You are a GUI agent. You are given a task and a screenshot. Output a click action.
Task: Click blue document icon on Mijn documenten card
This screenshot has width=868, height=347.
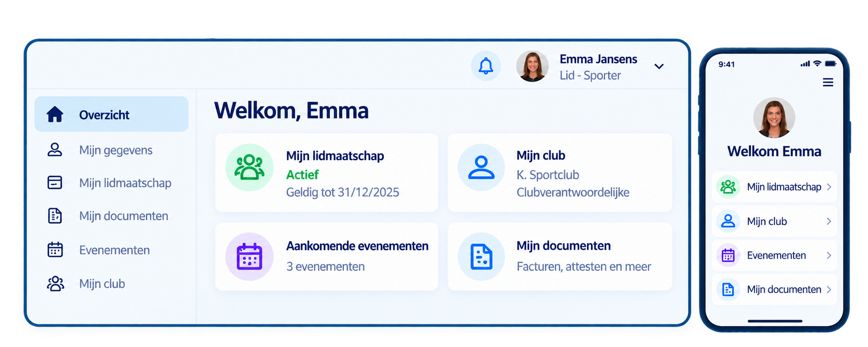[x=481, y=256]
